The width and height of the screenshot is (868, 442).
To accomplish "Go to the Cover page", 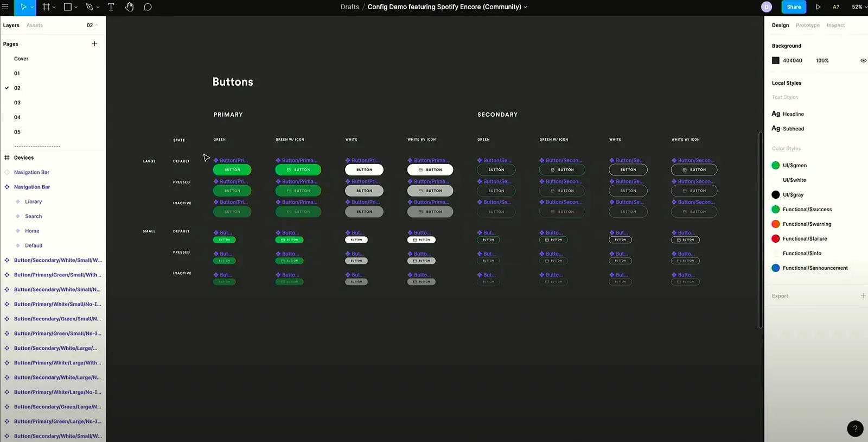I will pyautogui.click(x=21, y=59).
